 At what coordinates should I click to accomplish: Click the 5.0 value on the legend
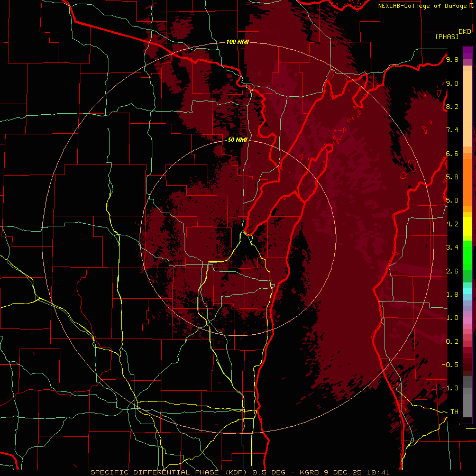click(x=452, y=200)
